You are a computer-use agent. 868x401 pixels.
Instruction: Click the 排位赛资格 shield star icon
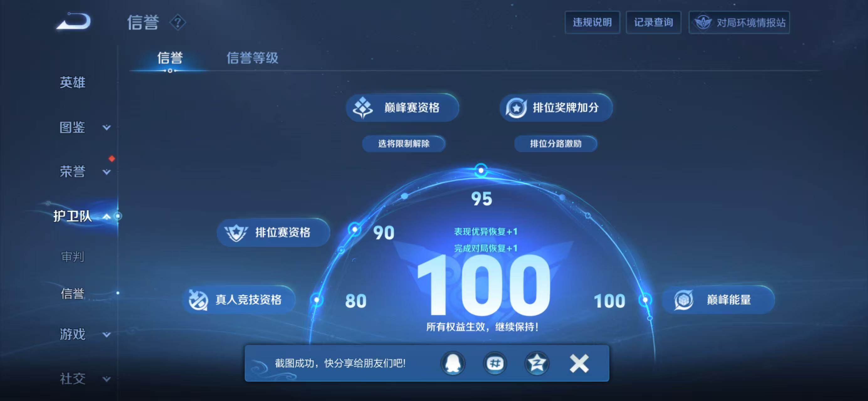click(236, 232)
